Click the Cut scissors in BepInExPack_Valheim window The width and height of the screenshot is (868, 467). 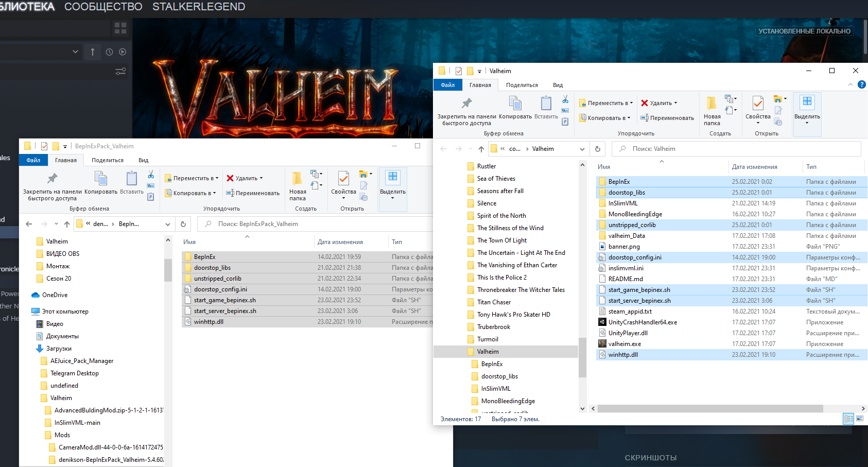pos(151,175)
